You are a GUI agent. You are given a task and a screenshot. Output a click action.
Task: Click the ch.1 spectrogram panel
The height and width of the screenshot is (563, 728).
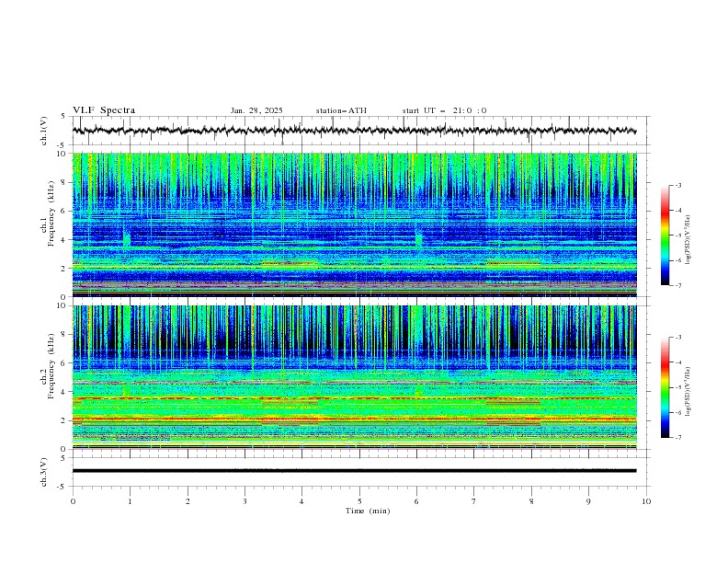pos(354,224)
